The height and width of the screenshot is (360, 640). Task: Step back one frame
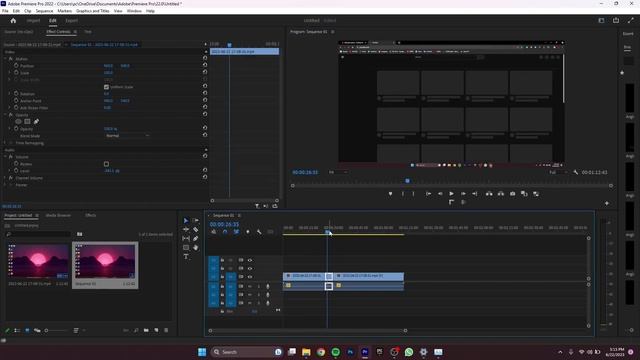[440, 194]
